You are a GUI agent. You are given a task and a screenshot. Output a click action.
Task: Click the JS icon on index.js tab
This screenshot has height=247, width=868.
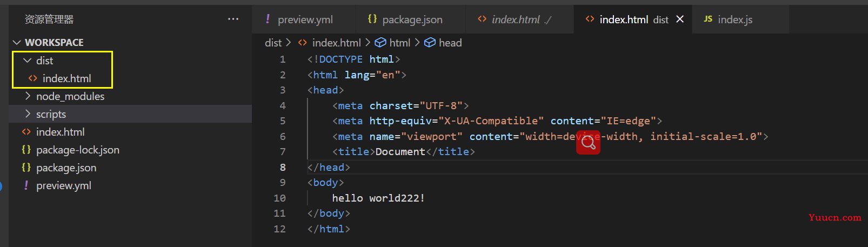(708, 19)
